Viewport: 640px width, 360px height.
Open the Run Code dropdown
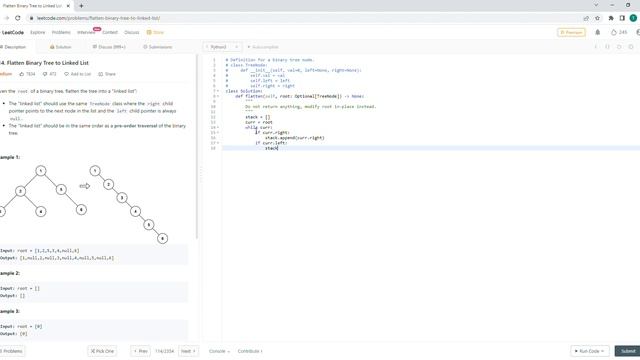(589, 351)
